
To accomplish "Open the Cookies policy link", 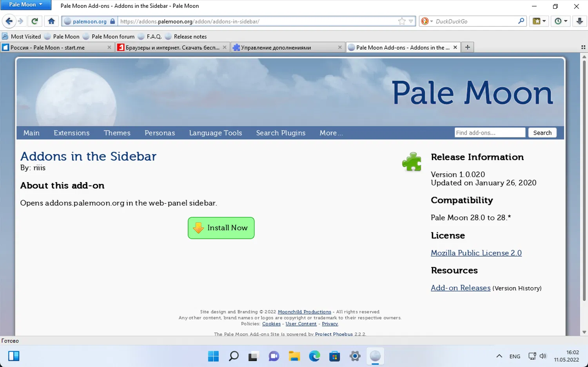I will 271,324.
